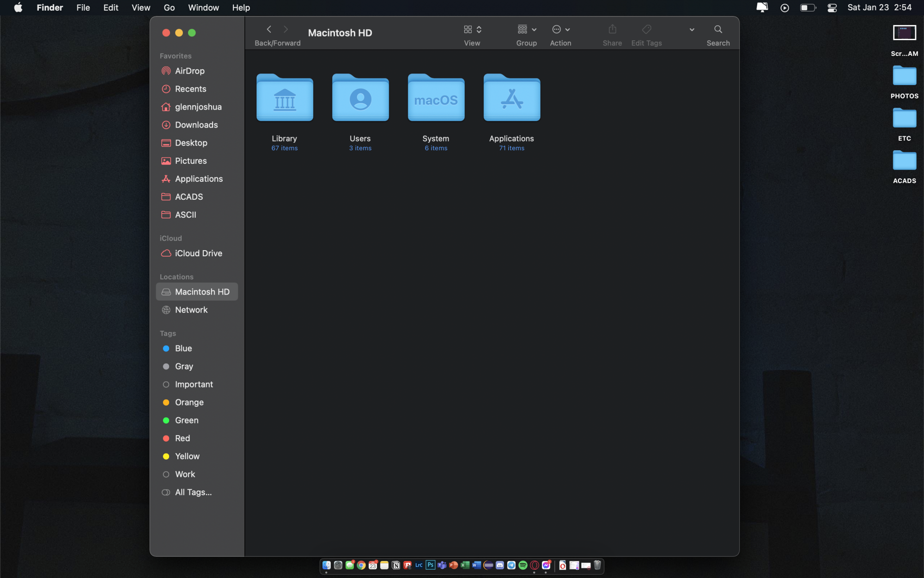This screenshot has height=578, width=924.
Task: Open the Action menu dropdown
Action: pyautogui.click(x=561, y=30)
